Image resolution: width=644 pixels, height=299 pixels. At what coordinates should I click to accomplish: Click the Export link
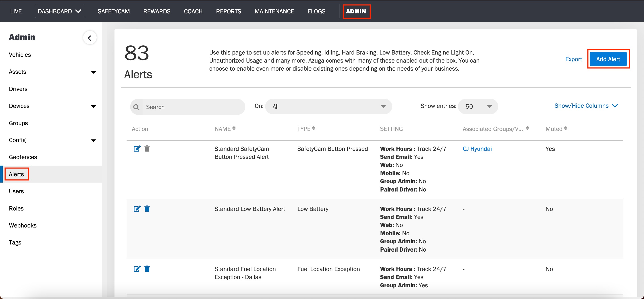click(x=573, y=59)
